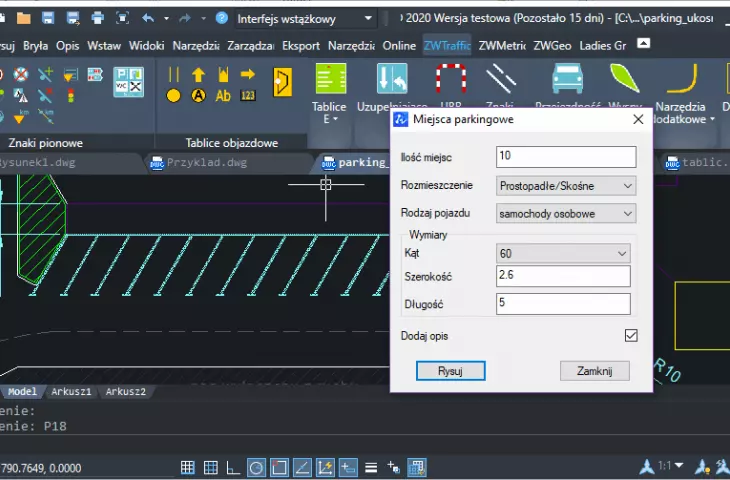Toggle dynamic UCS in status bar
Viewport: 730px width, 480px height.
(325, 467)
